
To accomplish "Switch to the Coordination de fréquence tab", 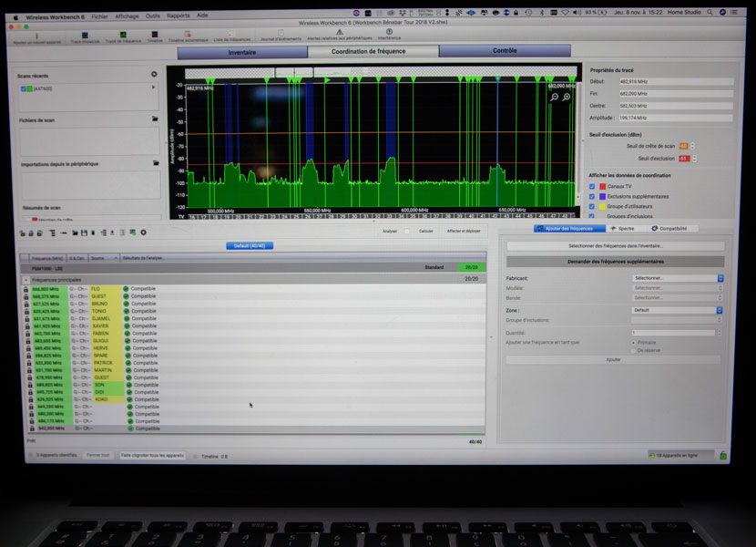I will tap(373, 51).
